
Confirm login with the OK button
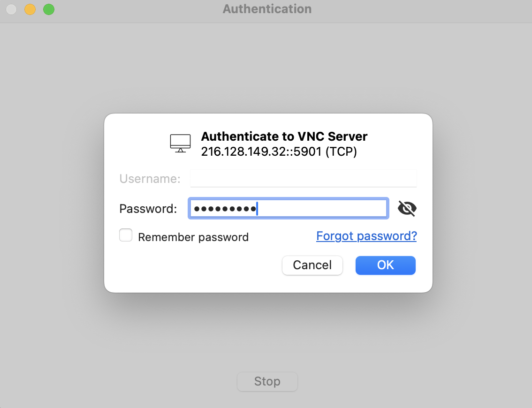coord(386,265)
